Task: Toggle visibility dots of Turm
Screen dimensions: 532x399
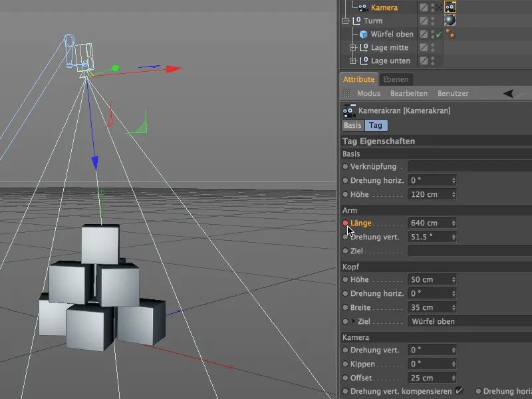Action: 433,21
